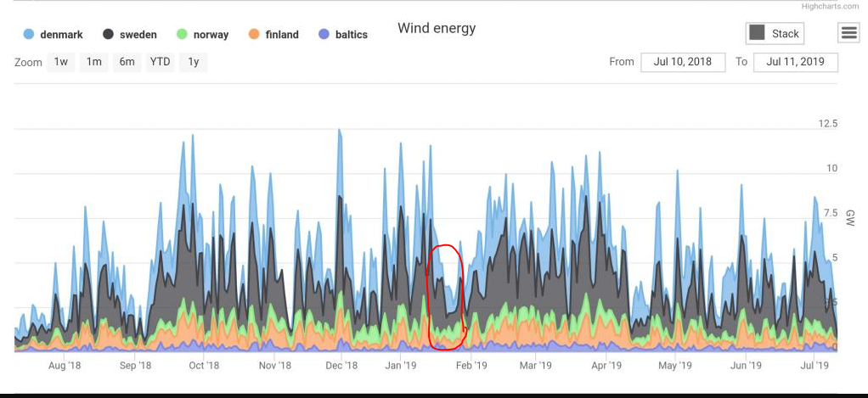Click the Wind energy chart title
The height and width of the screenshot is (398, 868).
coord(437,28)
